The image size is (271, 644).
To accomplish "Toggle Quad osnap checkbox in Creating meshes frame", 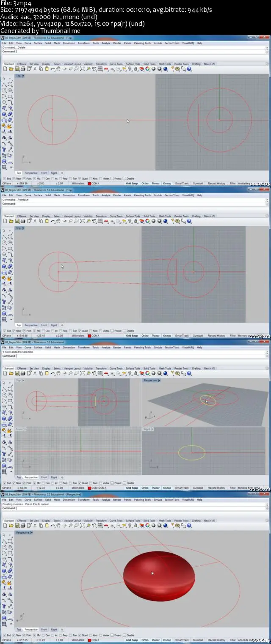I will pyautogui.click(x=80, y=635).
